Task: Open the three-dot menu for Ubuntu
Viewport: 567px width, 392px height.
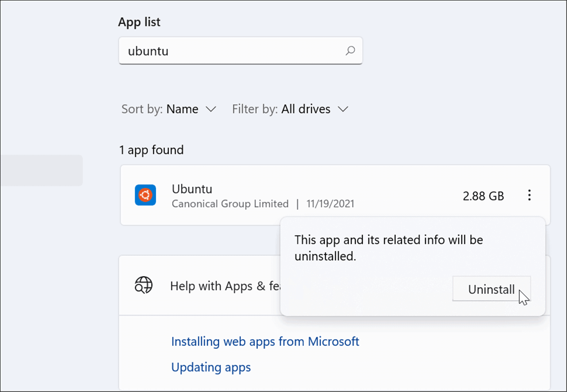Action: [x=529, y=195]
